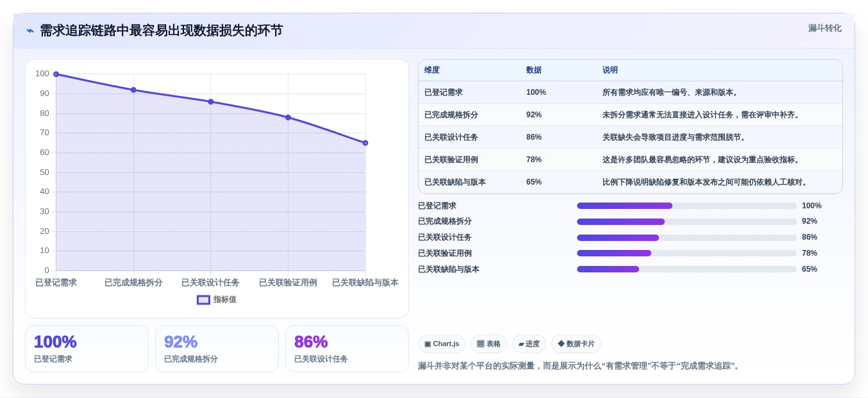Screen dimensions: 868x398
Task: Click the x-axis label 已关联缺陷与版本
Action: tap(365, 283)
